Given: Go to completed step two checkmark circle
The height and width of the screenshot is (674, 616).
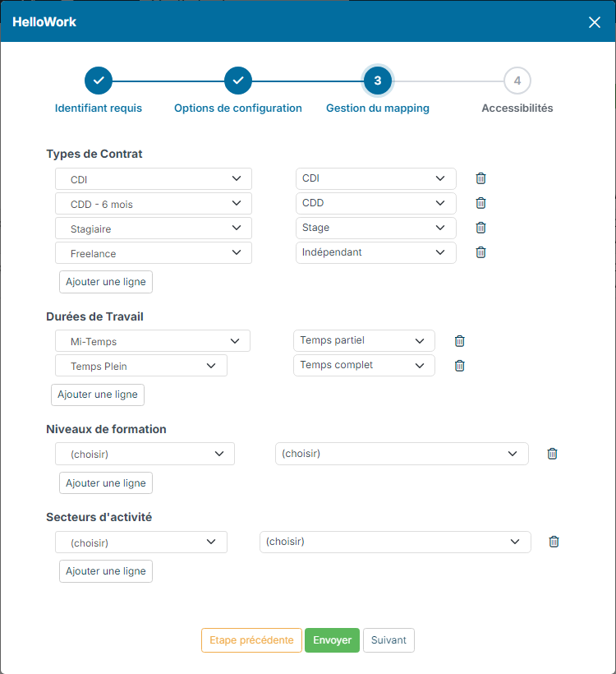Looking at the screenshot, I should coord(238,81).
